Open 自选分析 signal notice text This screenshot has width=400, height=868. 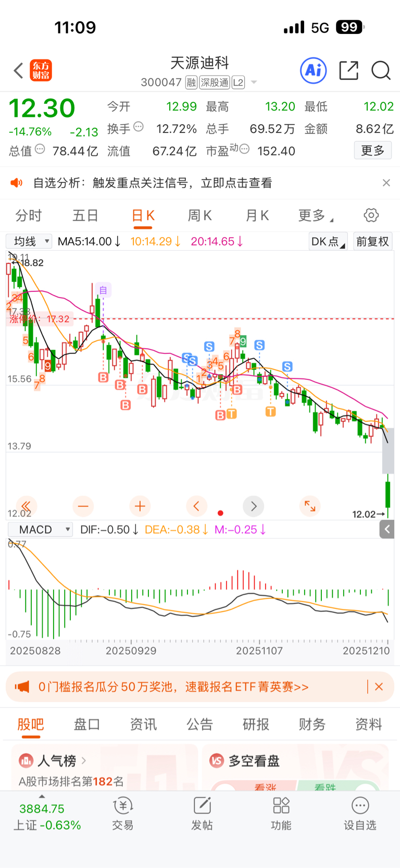153,183
